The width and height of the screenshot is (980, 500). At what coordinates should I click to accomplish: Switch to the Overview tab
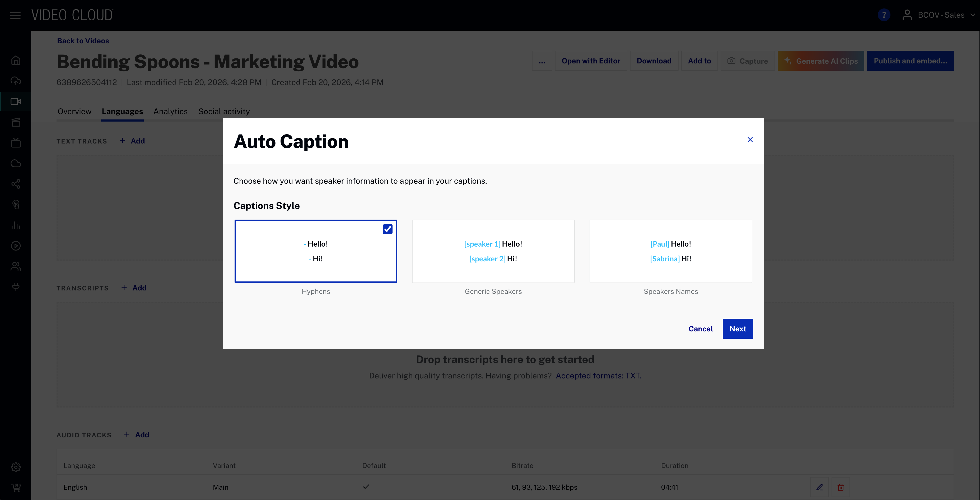pyautogui.click(x=74, y=111)
